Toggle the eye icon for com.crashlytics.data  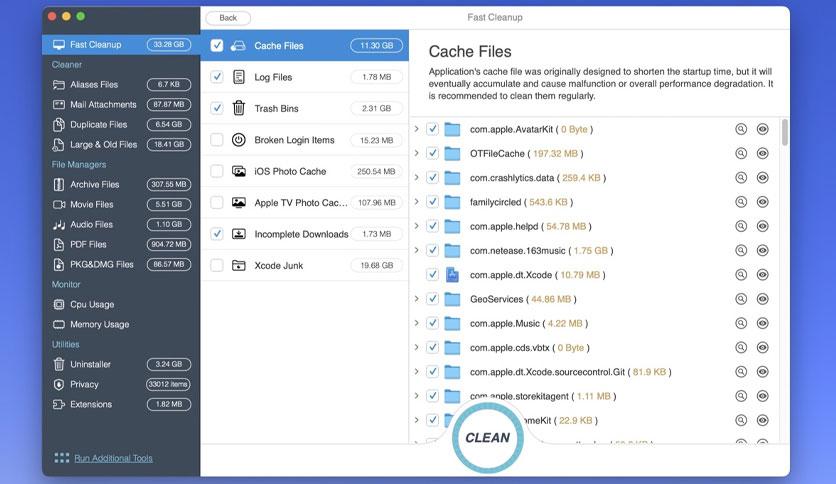(763, 178)
